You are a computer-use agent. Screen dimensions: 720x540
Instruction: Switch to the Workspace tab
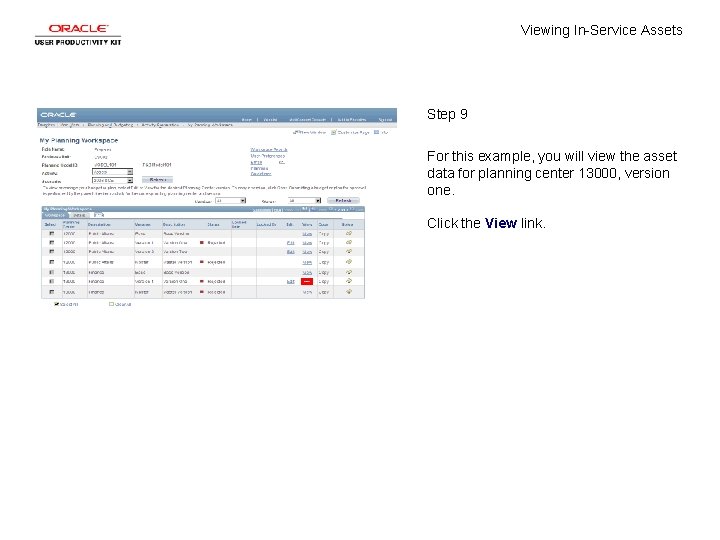(x=55, y=215)
